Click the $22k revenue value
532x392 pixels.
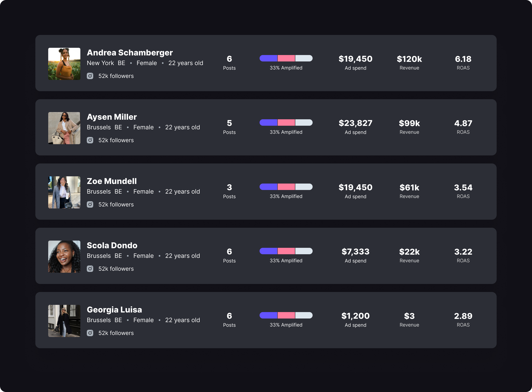point(409,252)
